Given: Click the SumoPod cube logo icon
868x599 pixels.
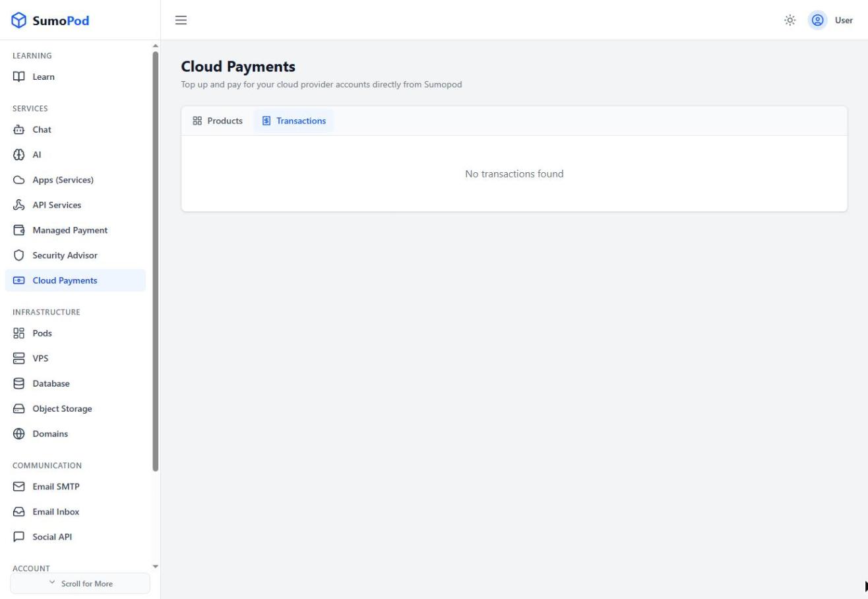Looking at the screenshot, I should (19, 20).
